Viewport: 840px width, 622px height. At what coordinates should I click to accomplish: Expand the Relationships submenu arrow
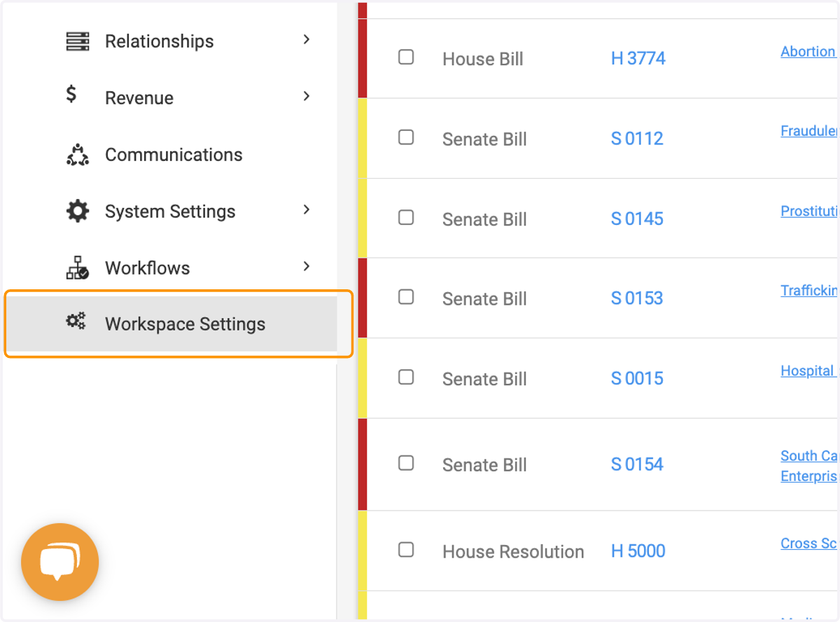(x=306, y=40)
